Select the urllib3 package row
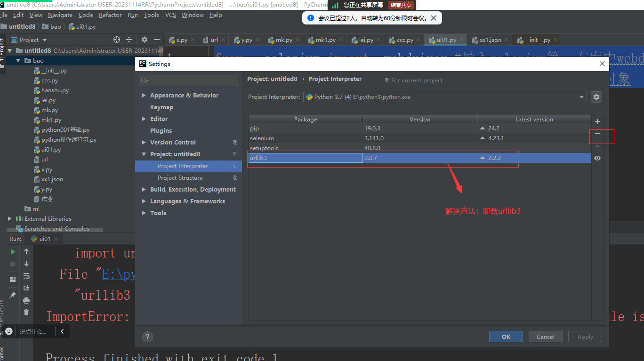644x361 pixels. (419, 158)
